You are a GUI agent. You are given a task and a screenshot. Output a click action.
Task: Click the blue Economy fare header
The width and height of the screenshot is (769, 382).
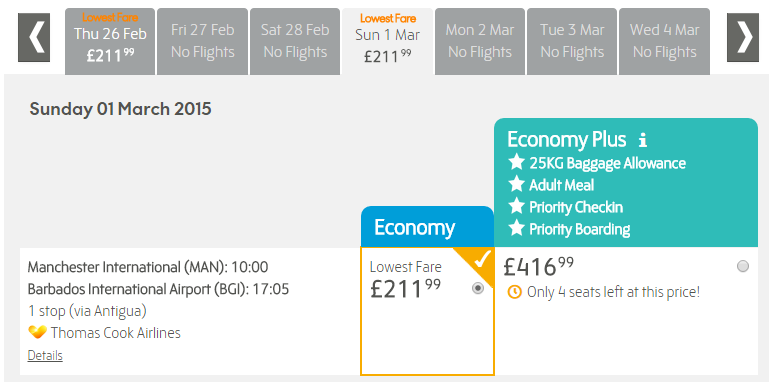(x=427, y=227)
